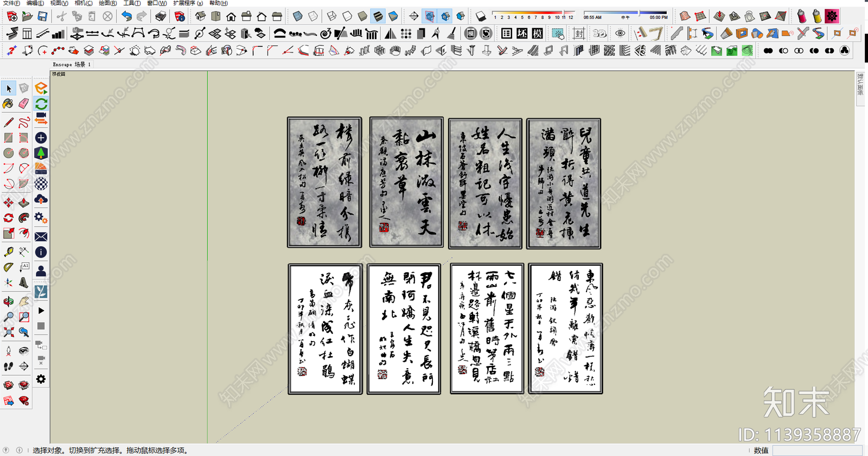Open the 文件(F) menu
Screen dimensions: 868x456
pyautogui.click(x=10, y=3)
